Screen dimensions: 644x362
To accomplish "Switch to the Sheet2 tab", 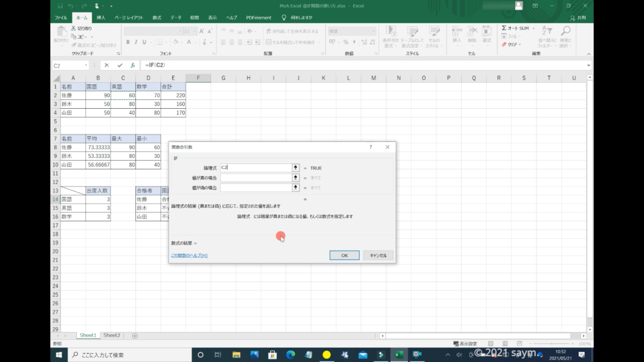I will coord(112,336).
